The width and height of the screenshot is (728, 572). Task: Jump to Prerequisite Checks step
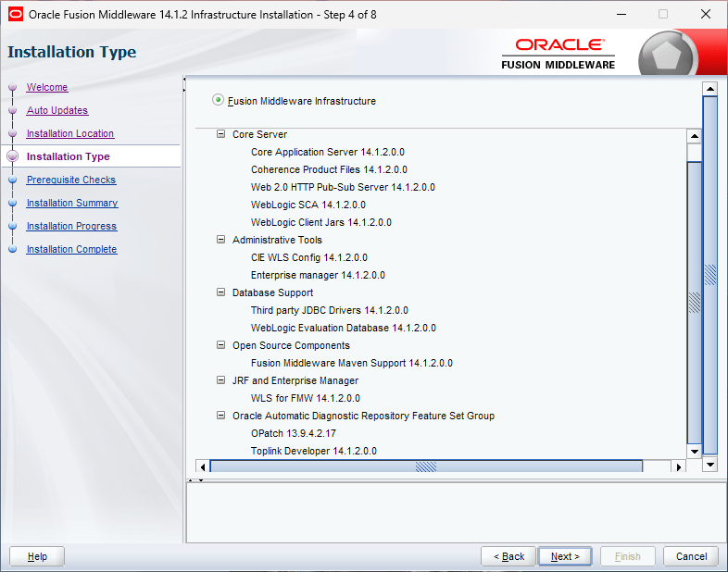click(x=71, y=180)
